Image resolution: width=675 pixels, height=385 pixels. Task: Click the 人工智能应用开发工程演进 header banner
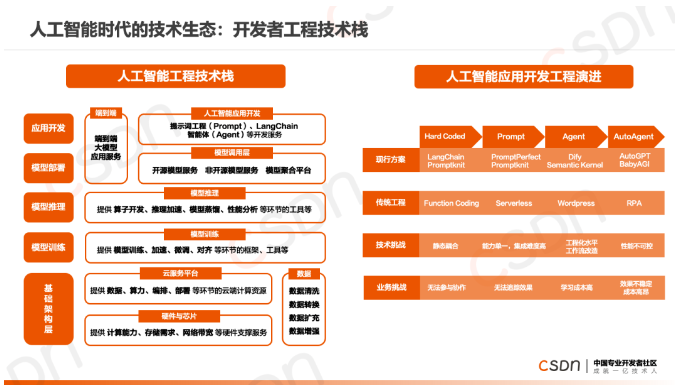(523, 77)
